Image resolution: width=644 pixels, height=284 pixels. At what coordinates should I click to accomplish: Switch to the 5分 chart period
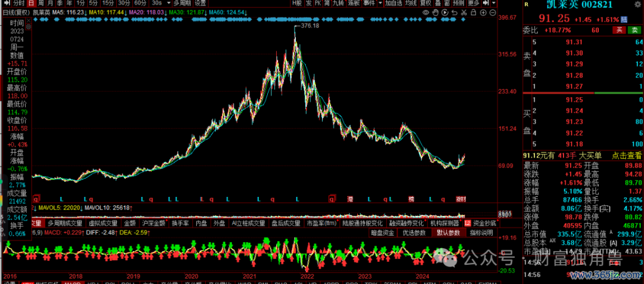[93, 4]
